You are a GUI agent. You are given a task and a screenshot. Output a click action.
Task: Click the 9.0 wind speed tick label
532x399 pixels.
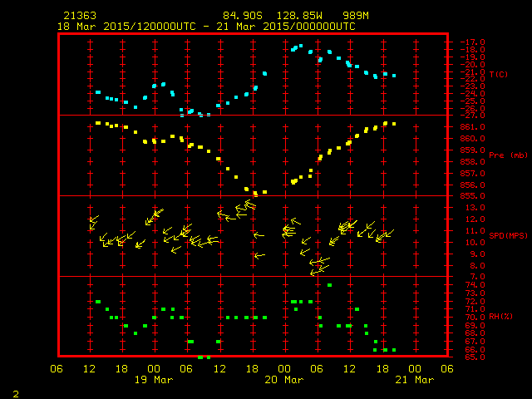click(477, 254)
